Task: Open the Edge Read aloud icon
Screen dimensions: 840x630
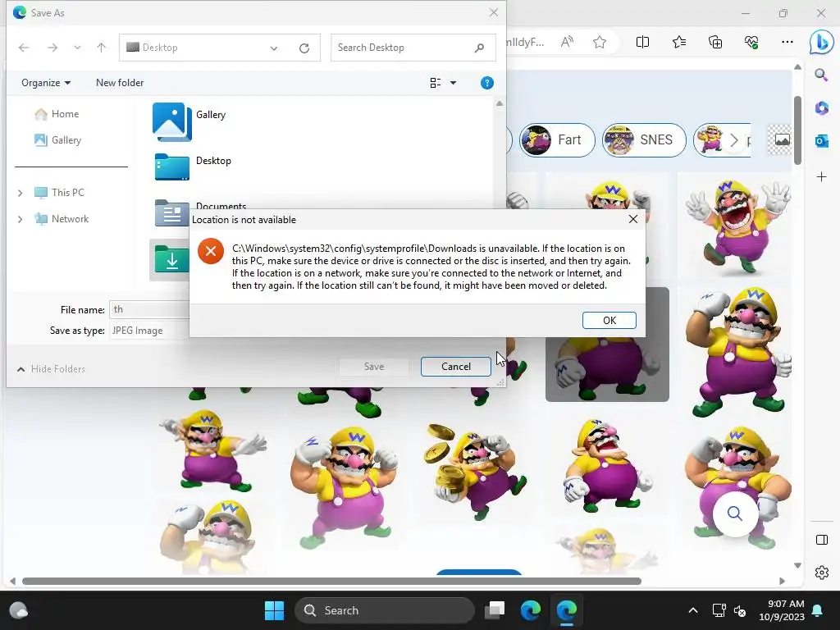Action: 567,42
